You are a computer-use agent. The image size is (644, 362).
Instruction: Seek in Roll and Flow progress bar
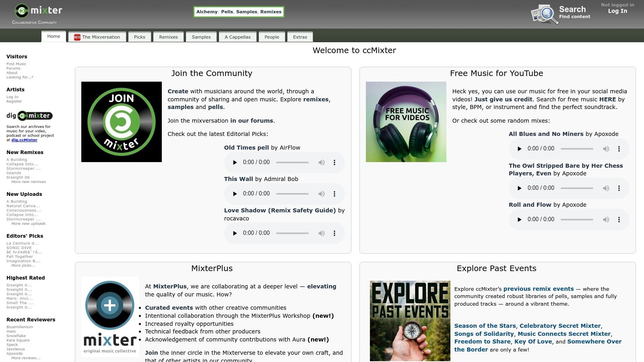click(577, 220)
